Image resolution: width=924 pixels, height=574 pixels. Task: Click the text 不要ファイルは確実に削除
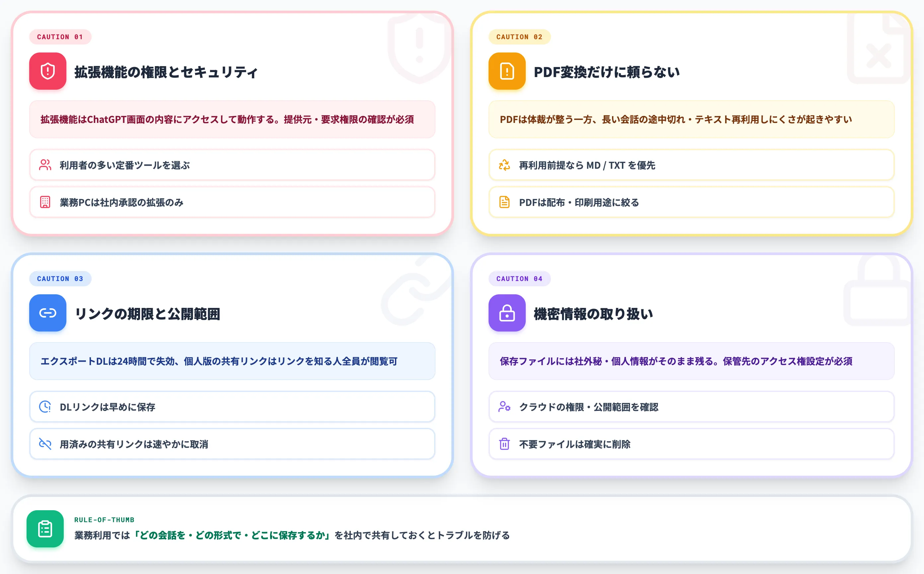point(575,444)
